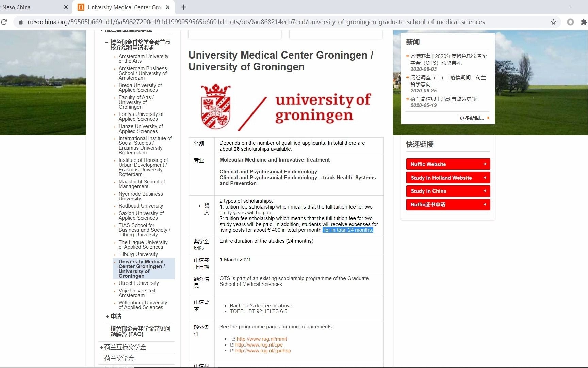Image resolution: width=588 pixels, height=368 pixels.
Task: Open the extensions puzzle icon
Action: (x=584, y=22)
